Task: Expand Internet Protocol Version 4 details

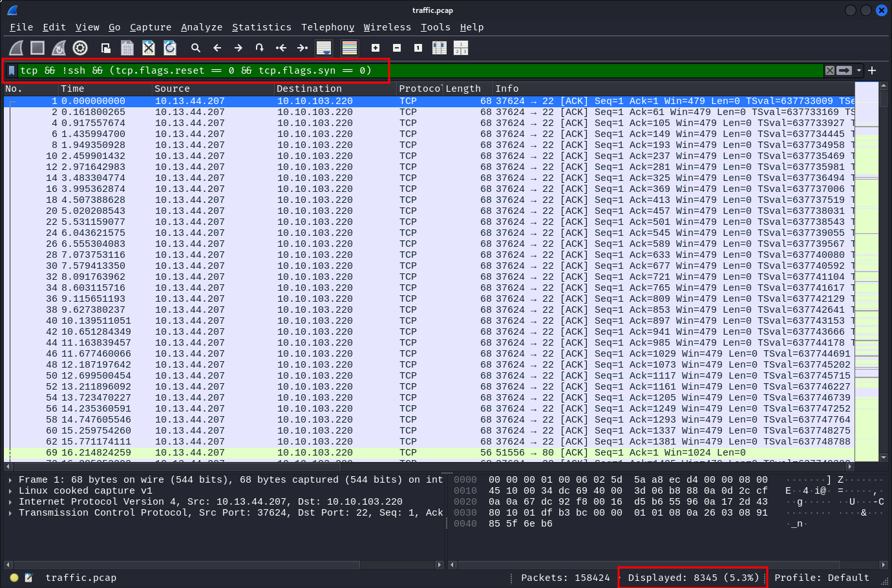Action: (x=10, y=502)
